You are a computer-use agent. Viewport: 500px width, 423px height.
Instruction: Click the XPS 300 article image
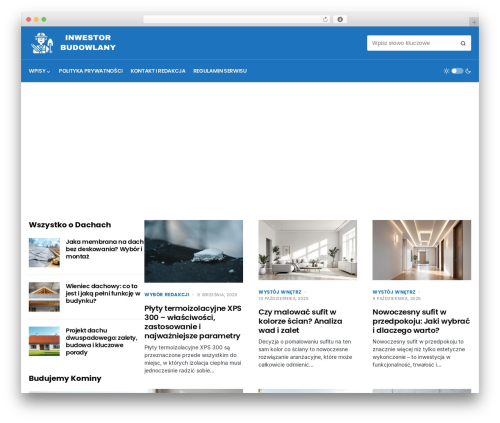194,251
